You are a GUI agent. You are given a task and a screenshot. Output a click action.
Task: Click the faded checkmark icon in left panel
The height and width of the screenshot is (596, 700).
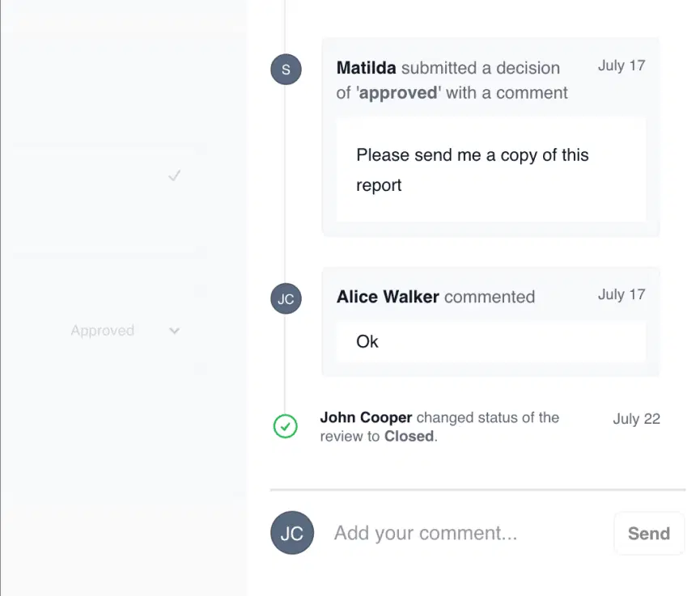[x=174, y=175]
